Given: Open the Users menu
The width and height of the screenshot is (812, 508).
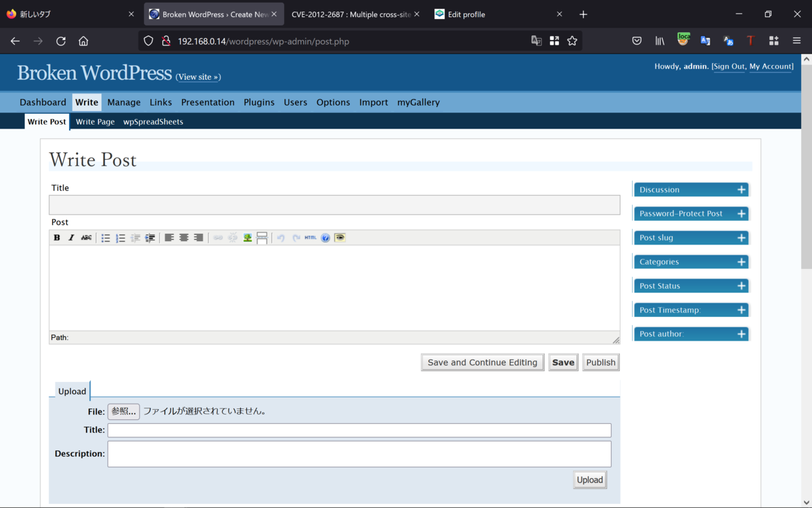Looking at the screenshot, I should coord(295,102).
